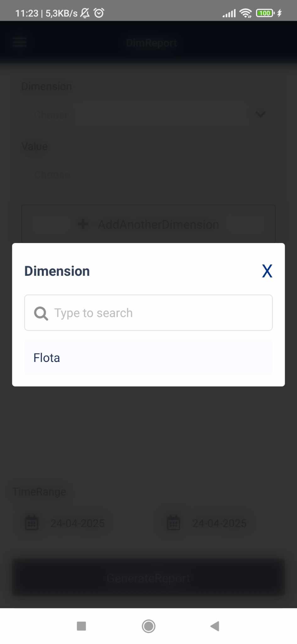This screenshot has height=644, width=297.
Task: Click the DimReport header title
Action: 151,43
